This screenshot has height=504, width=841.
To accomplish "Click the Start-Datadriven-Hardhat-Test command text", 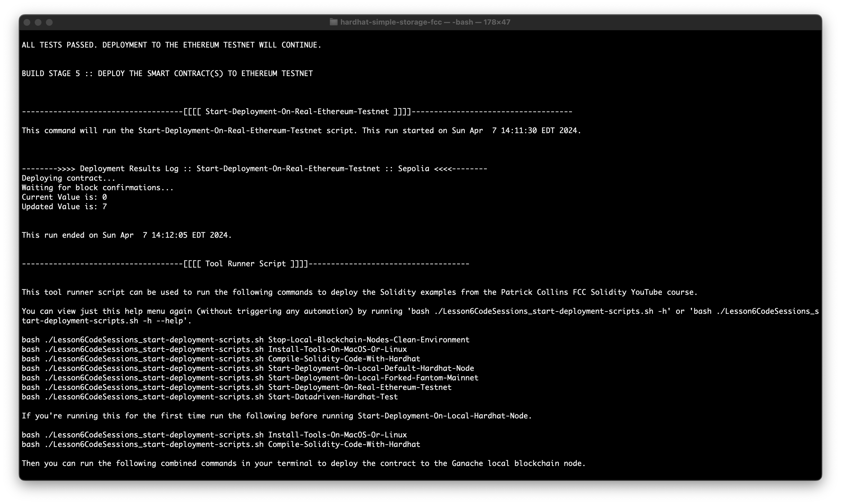I will pos(333,397).
